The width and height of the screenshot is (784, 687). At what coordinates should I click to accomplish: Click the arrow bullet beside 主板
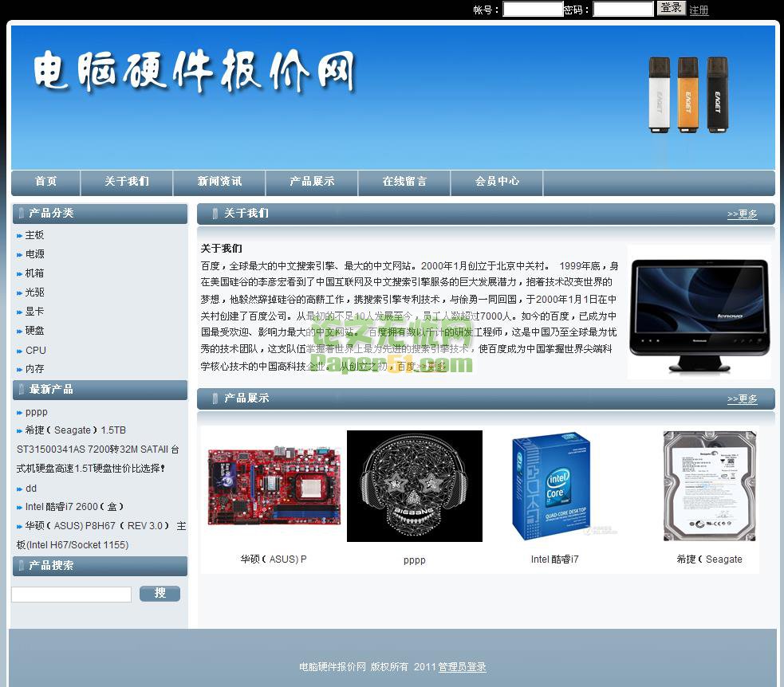[19, 236]
